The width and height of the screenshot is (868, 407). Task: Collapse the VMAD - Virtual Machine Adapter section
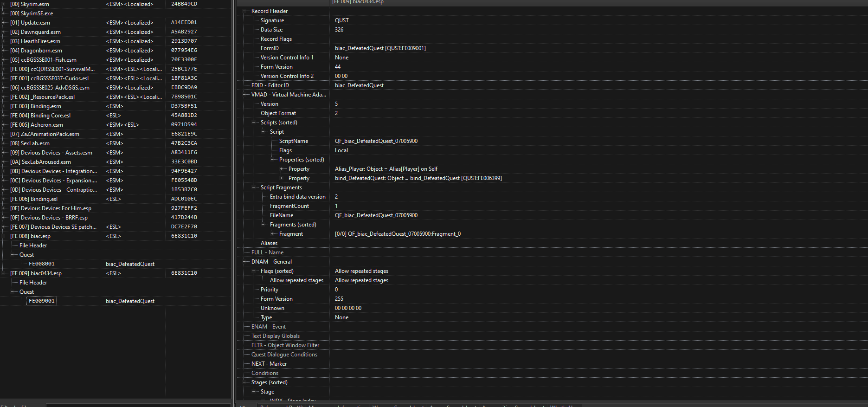pyautogui.click(x=245, y=95)
